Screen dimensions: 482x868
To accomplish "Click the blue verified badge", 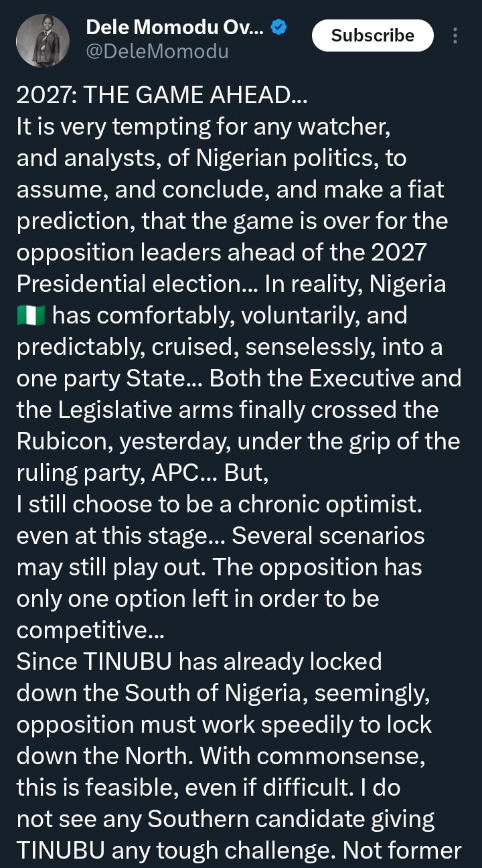I will point(279,27).
